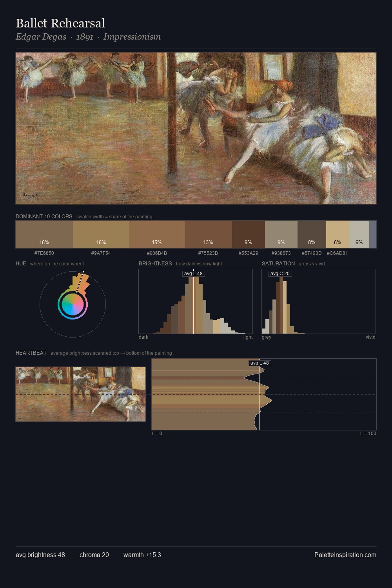Image resolution: width=392 pixels, height=588 pixels.
Task: Click the saturation histogram chart
Action: 319,301
